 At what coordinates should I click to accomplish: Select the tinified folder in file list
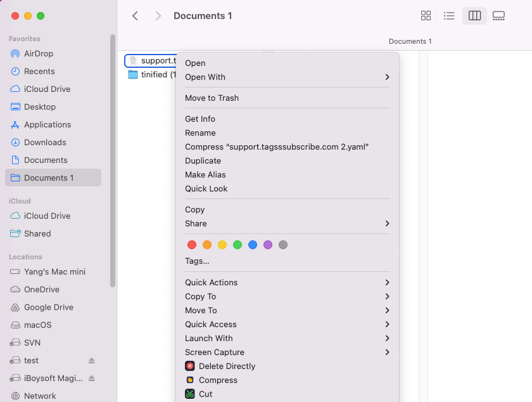(x=152, y=74)
